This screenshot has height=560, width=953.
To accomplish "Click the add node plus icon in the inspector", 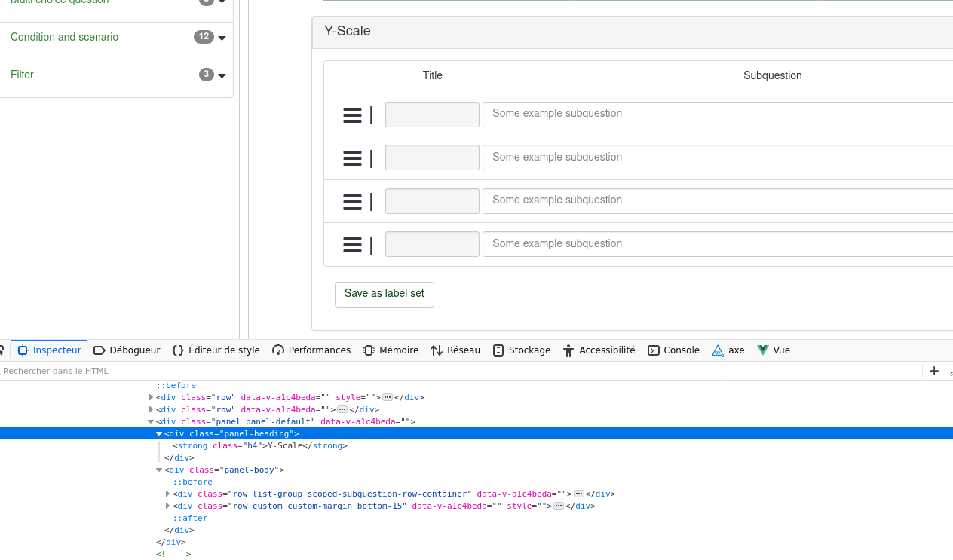I will 934,371.
